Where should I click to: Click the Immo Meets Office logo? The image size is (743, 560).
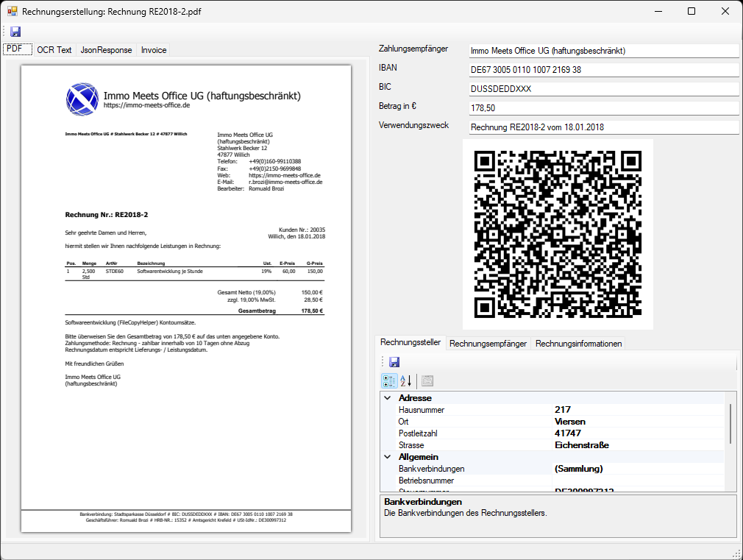[82, 99]
